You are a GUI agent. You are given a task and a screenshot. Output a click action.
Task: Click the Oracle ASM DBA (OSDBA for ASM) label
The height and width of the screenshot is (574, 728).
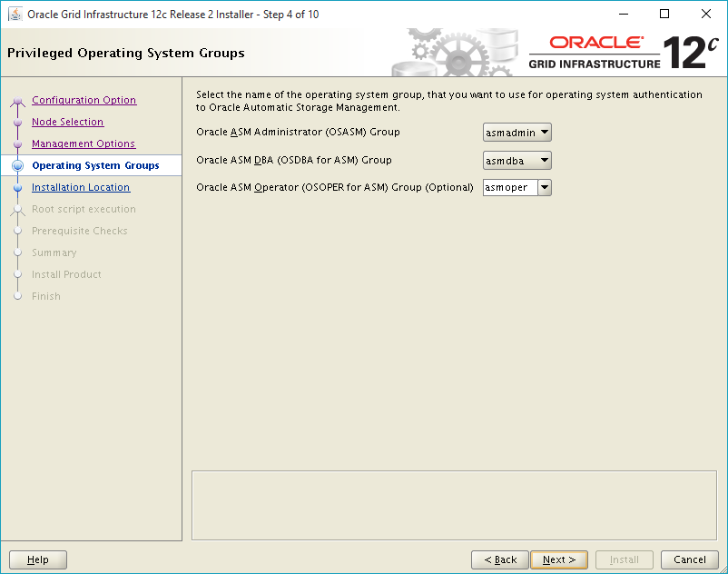tap(294, 160)
